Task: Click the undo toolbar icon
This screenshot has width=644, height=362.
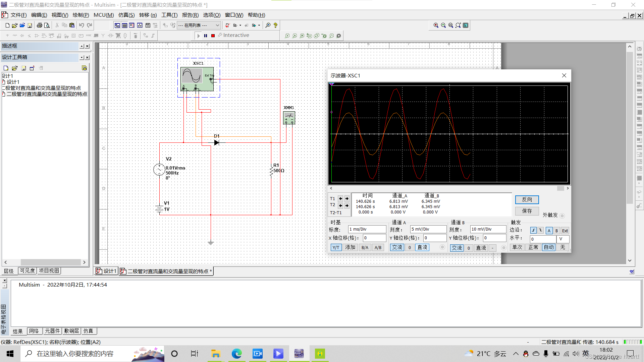Action: click(x=82, y=25)
